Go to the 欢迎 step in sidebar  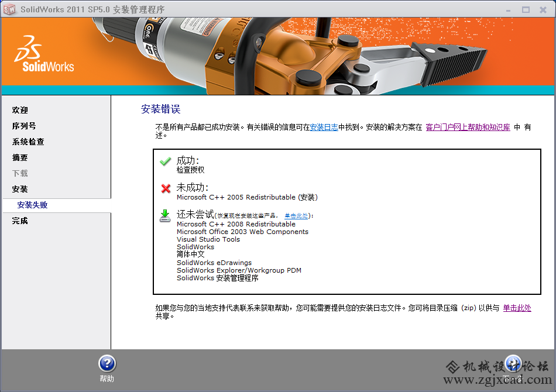(x=20, y=110)
